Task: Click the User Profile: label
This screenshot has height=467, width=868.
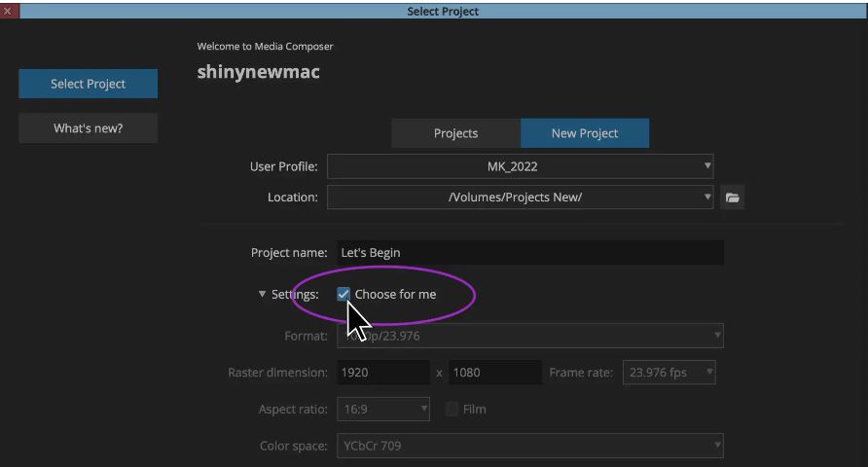Action: pyautogui.click(x=283, y=166)
